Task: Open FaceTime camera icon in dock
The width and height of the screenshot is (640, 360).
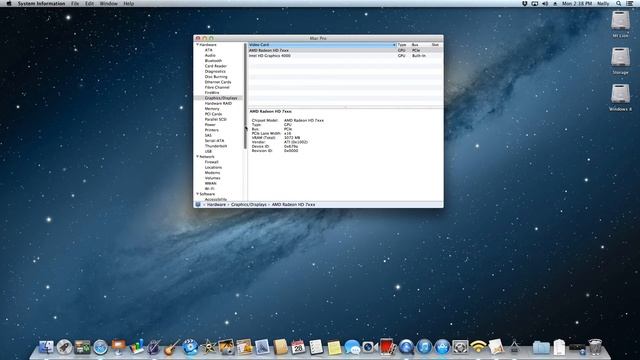Action: click(370, 347)
